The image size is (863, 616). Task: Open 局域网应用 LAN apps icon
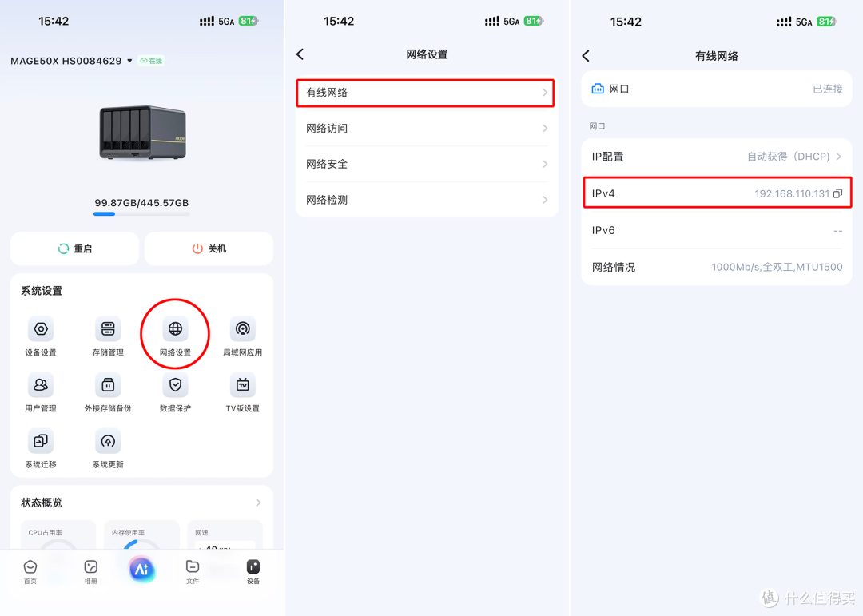(242, 329)
